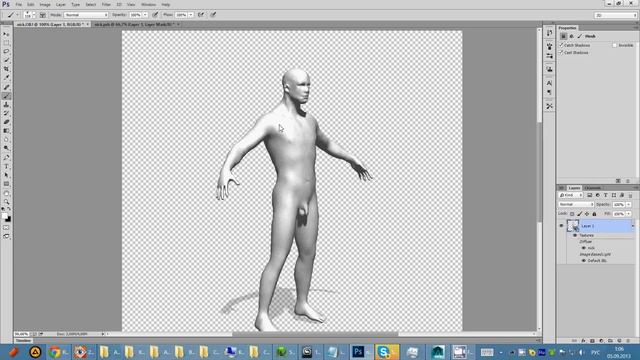Open the layer Opacity dropdown arrow
The height and width of the screenshot is (360, 640).
click(x=629, y=204)
